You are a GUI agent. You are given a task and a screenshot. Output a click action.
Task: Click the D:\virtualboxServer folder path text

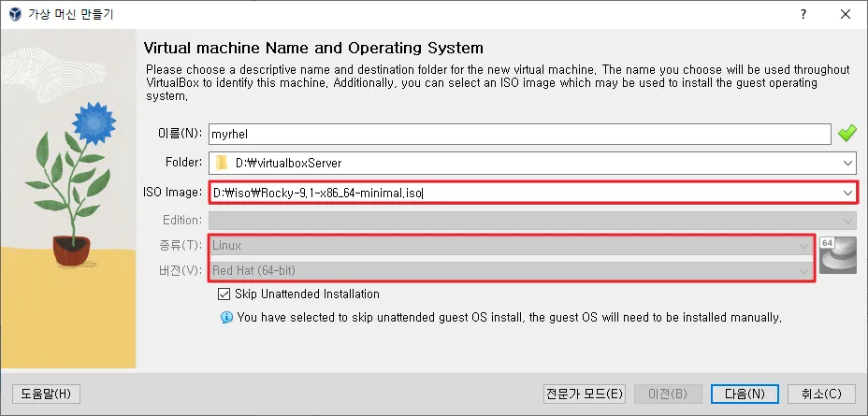click(288, 164)
